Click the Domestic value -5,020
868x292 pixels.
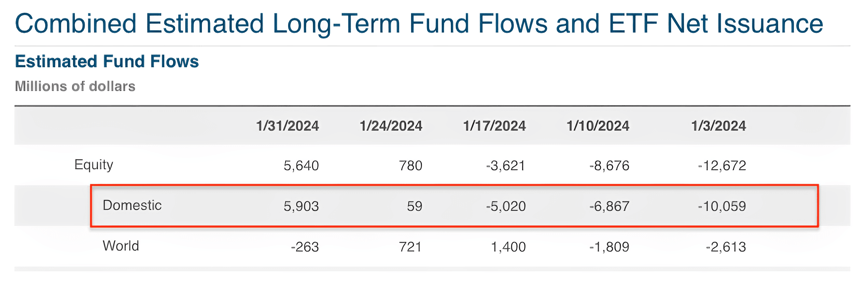[x=506, y=206]
